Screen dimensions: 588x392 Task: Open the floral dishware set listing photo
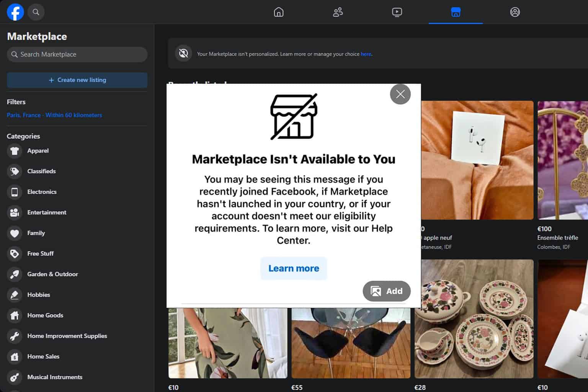click(474, 319)
